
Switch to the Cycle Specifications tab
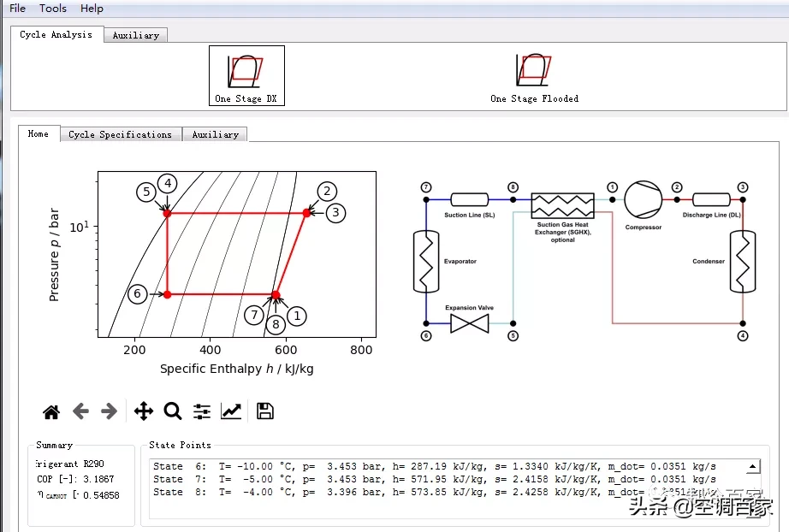coord(121,135)
